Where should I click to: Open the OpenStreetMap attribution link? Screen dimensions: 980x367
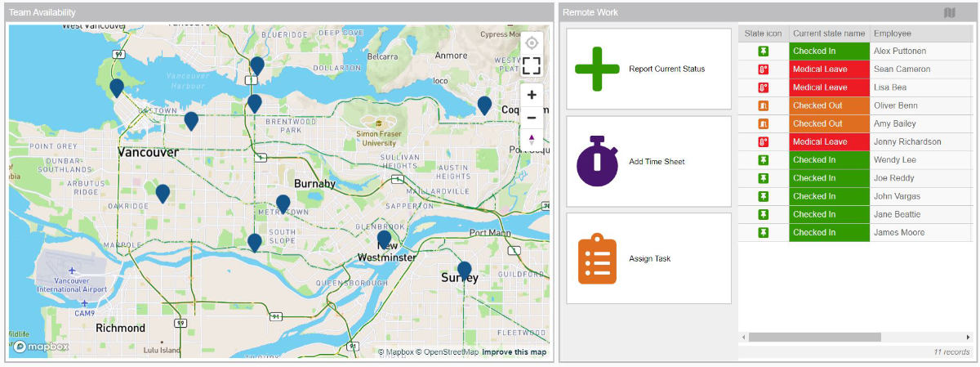pyautogui.click(x=448, y=352)
